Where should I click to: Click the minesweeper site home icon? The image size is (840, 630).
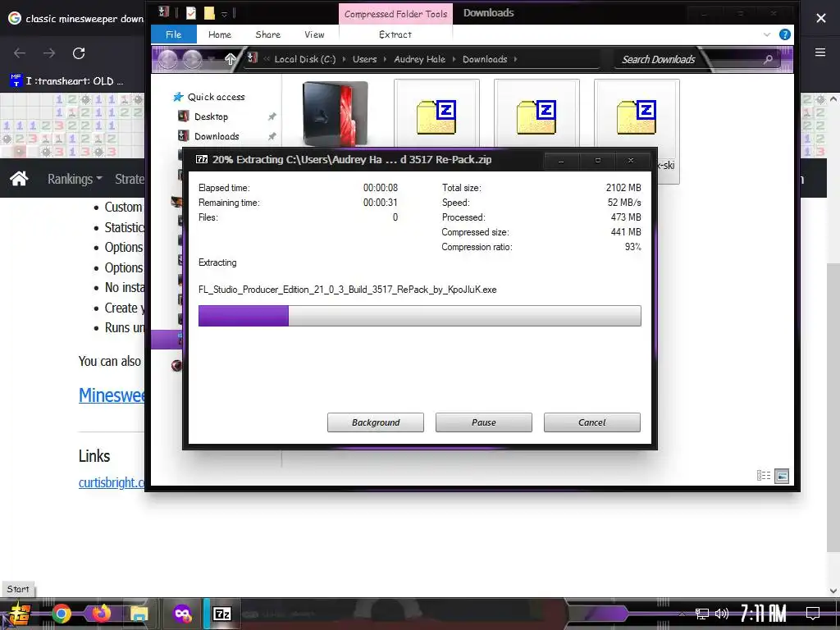(19, 178)
